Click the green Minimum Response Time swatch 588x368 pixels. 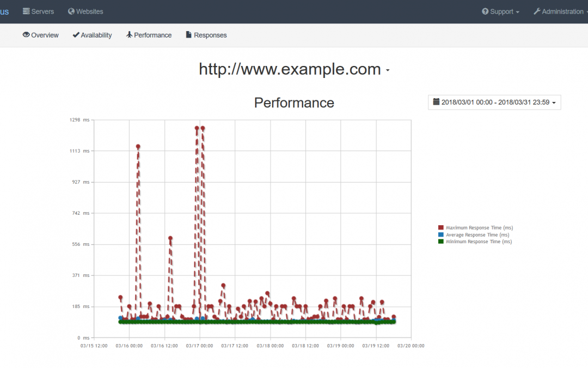441,242
